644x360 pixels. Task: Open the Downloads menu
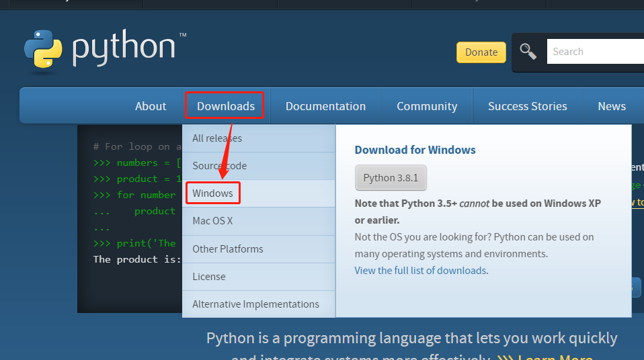pyautogui.click(x=225, y=106)
